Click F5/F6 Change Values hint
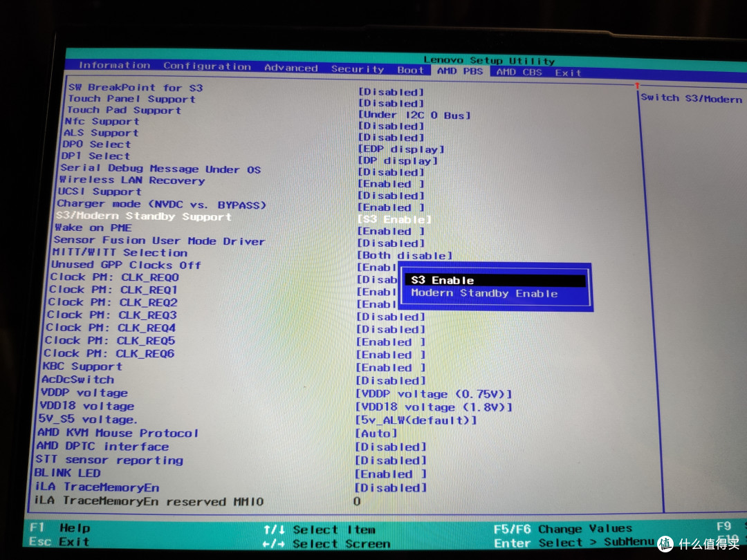This screenshot has width=747, height=560. coord(562,529)
